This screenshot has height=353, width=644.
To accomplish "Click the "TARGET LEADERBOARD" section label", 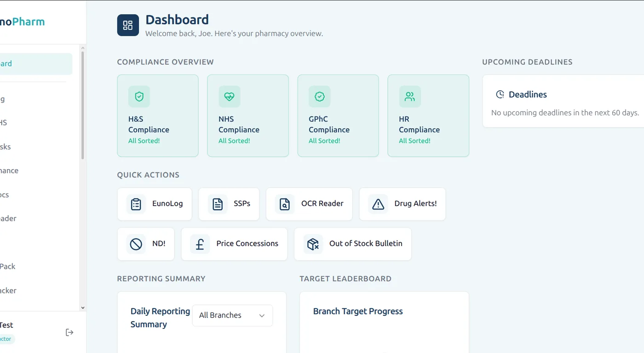I will [x=345, y=279].
